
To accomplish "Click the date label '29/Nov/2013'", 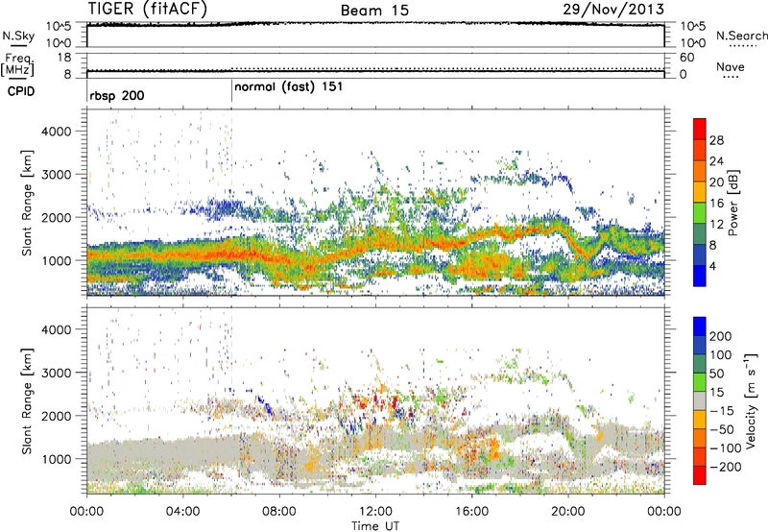I will 613,9.
